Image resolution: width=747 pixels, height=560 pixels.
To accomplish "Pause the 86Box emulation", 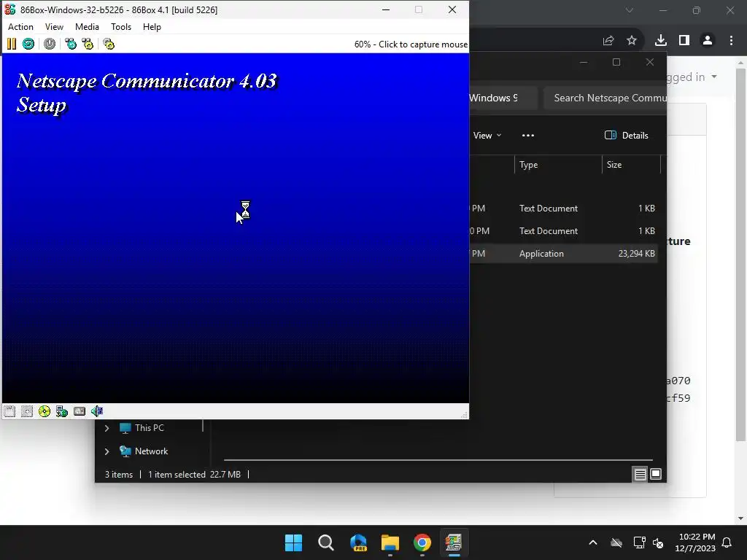I will pyautogui.click(x=12, y=44).
